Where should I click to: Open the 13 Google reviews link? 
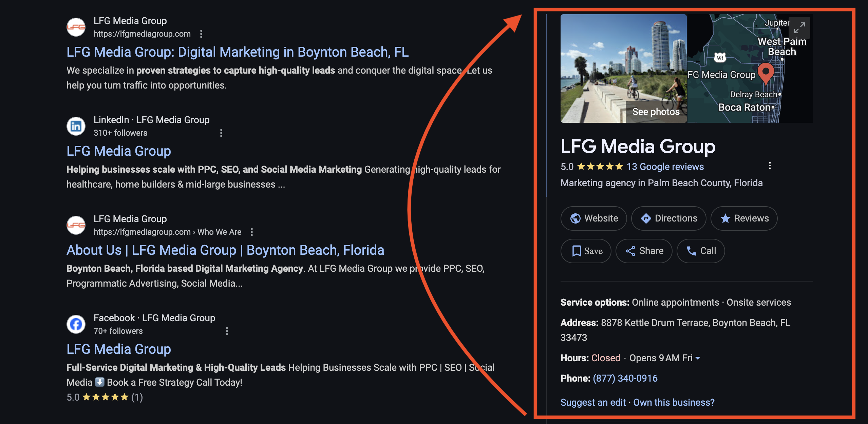point(665,167)
